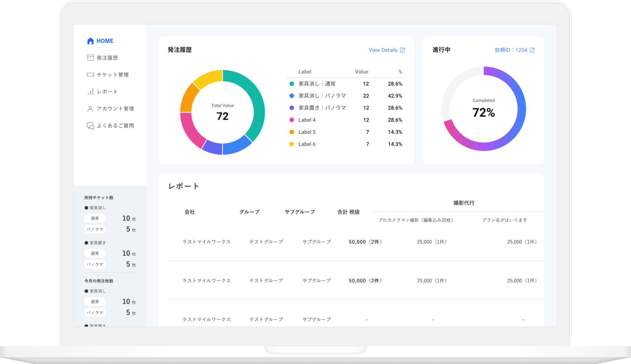Image resolution: width=631 pixels, height=364 pixels.
Task: Select the yellow Label 6 legend row
Action: 346,144
